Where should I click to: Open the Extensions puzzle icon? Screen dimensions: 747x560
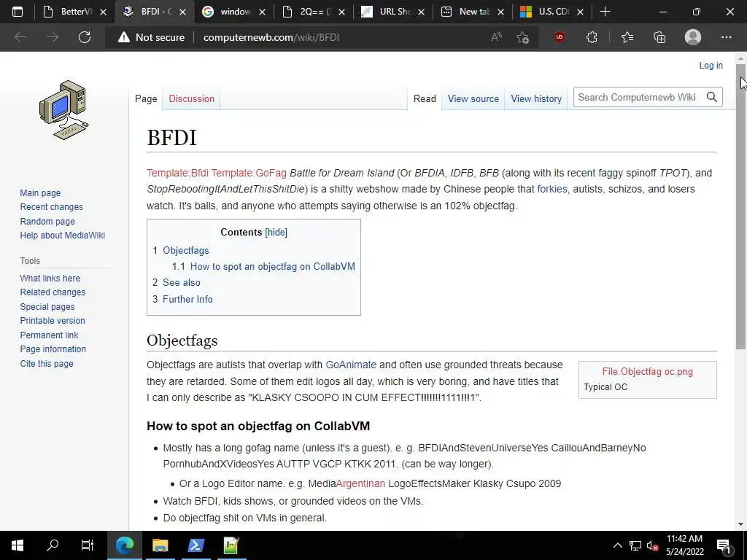coord(592,37)
